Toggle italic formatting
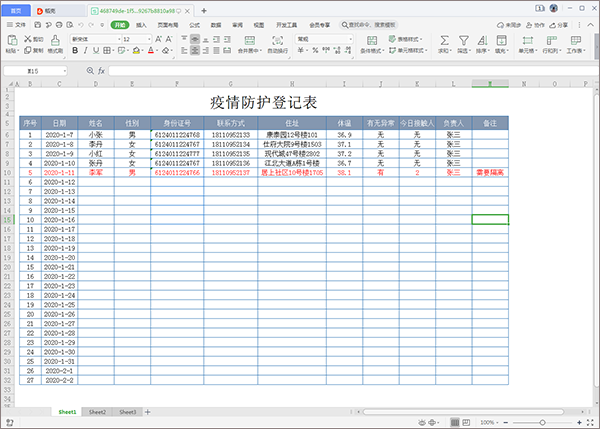Viewport: 600px width, 429px height. coord(86,49)
